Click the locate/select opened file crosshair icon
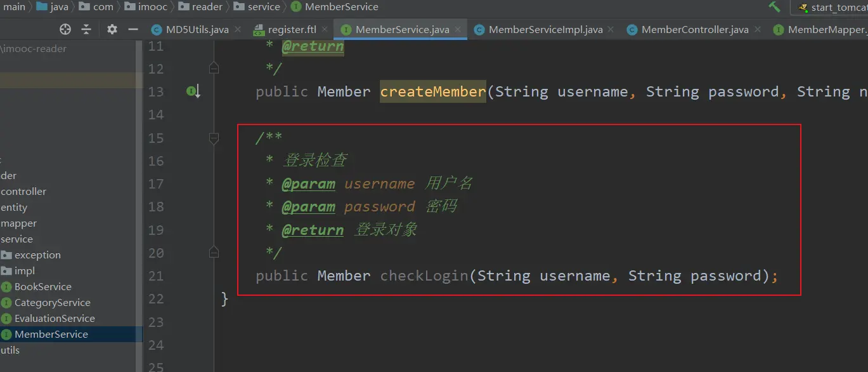Image resolution: width=868 pixels, height=372 pixels. [x=65, y=29]
